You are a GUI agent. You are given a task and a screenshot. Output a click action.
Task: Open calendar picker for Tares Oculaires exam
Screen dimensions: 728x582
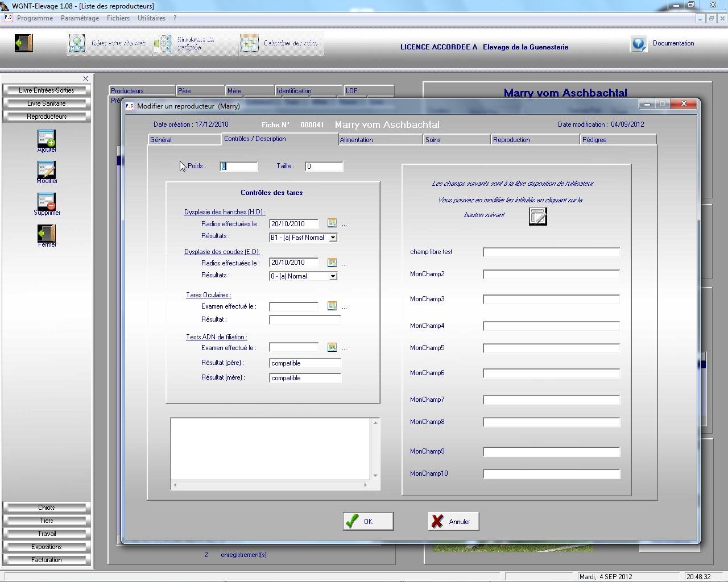(x=332, y=306)
